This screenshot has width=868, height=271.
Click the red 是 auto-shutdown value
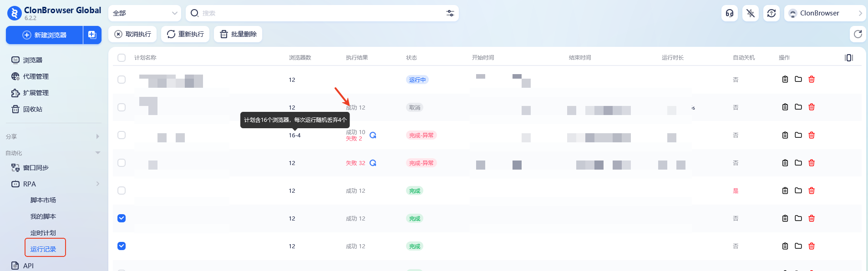736,191
